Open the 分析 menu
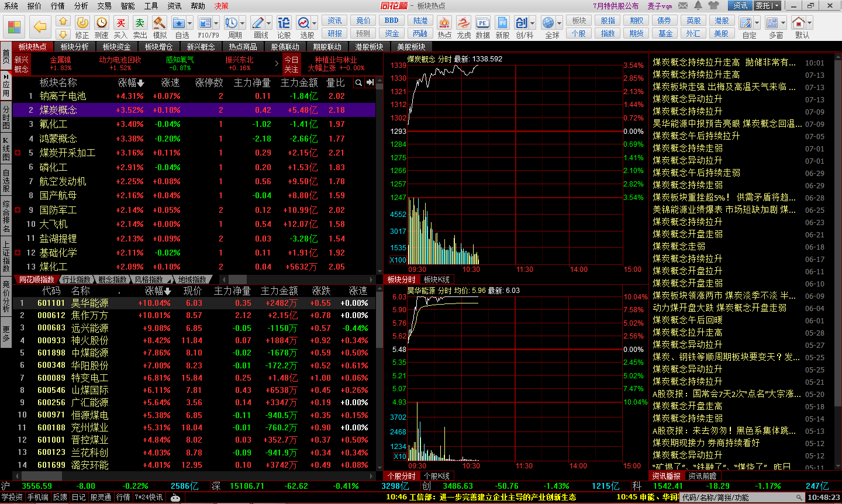This screenshot has width=842, height=504. tap(81, 6)
